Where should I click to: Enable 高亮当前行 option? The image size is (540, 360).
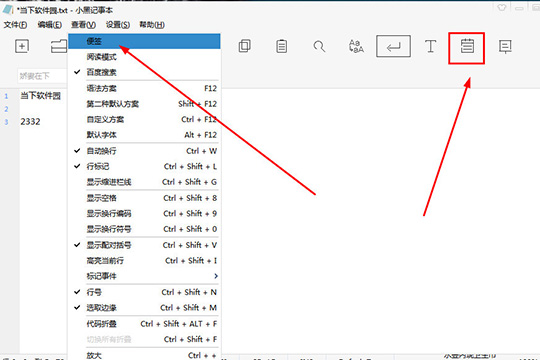click(x=144, y=261)
